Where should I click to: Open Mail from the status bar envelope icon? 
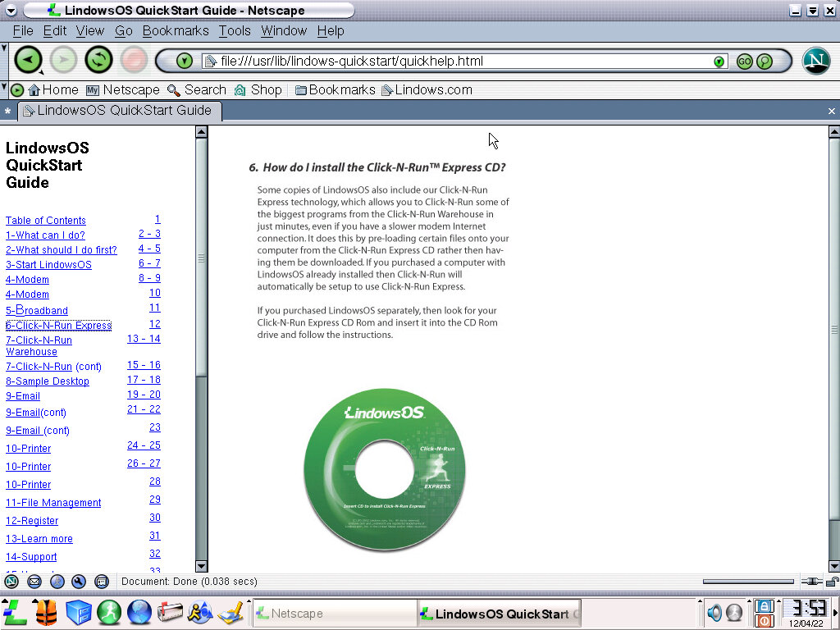[34, 582]
